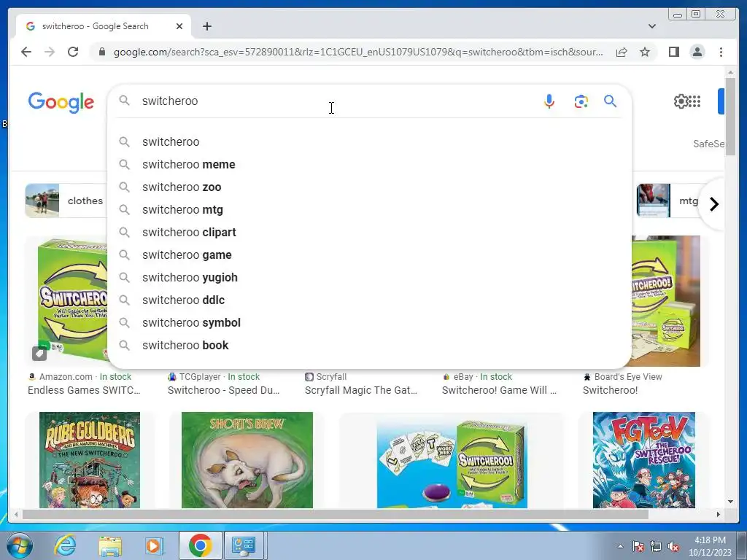The image size is (747, 560).
Task: Select suggestion switcheroo yugioh
Action: pos(370,278)
